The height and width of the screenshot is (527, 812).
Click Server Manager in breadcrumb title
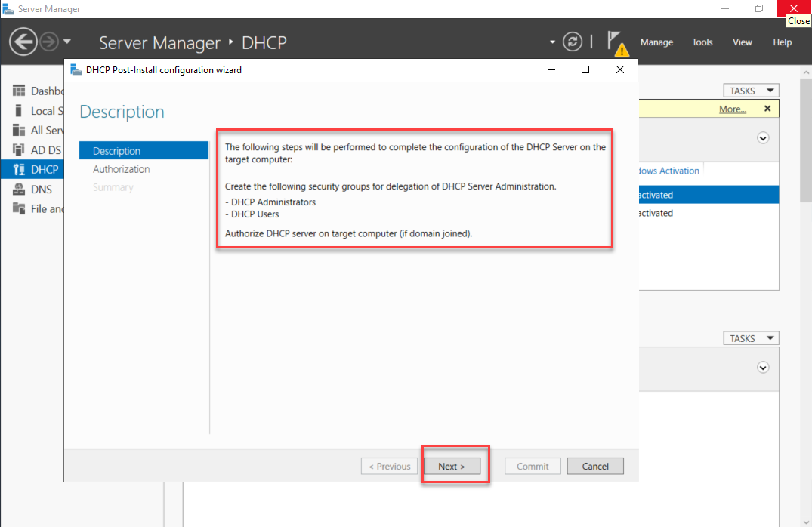[159, 42]
